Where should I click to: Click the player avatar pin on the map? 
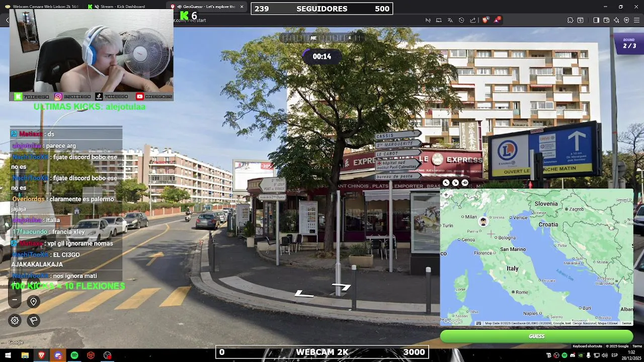(483, 221)
